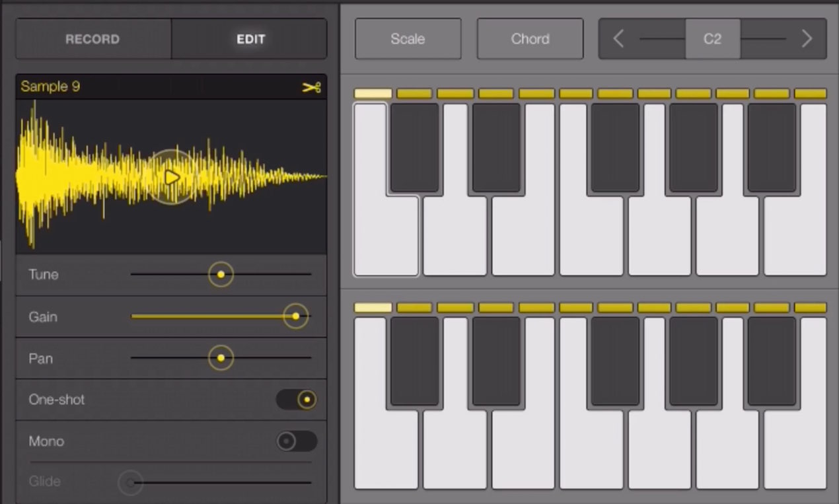This screenshot has width=839, height=504.
Task: Disable the One-shot switch
Action: pyautogui.click(x=297, y=400)
